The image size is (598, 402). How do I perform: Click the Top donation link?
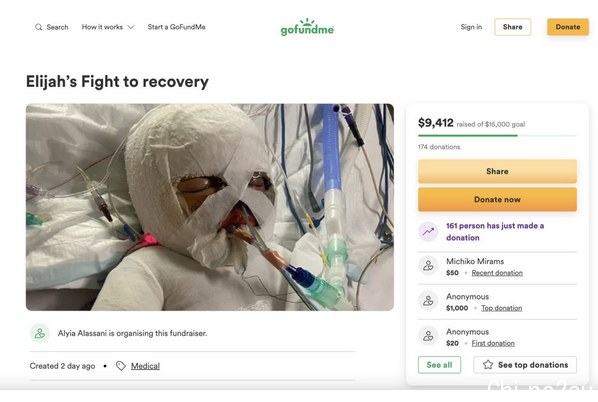502,308
